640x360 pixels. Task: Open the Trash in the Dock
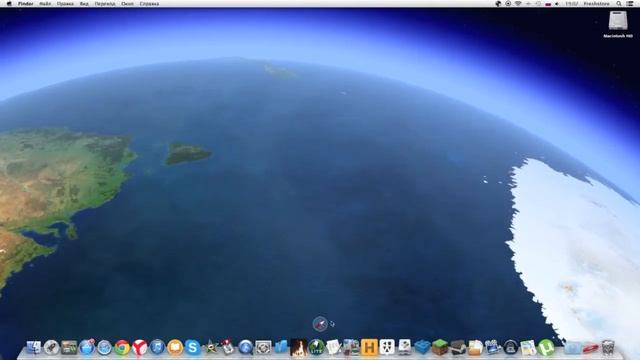pos(608,347)
